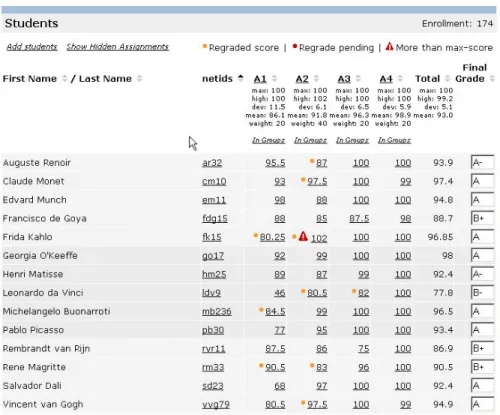This screenshot has width=500, height=415.
Task: Sort by First Name column arrows
Action: click(x=65, y=79)
